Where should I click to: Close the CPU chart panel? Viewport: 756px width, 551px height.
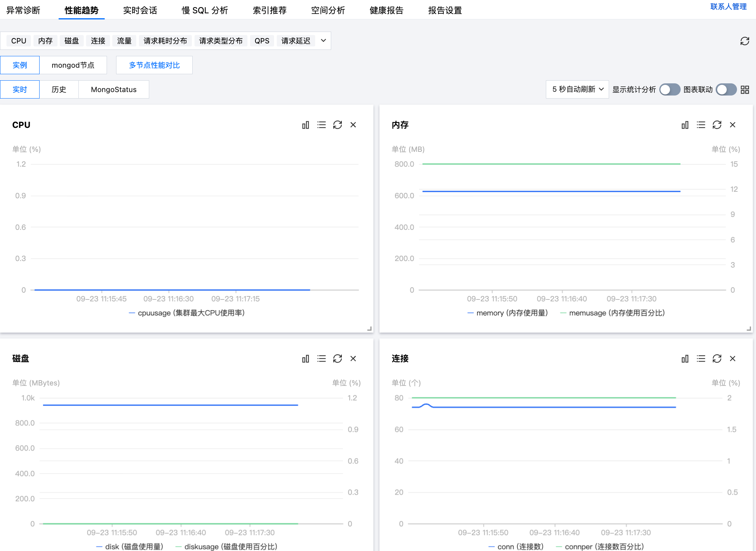pyautogui.click(x=353, y=125)
